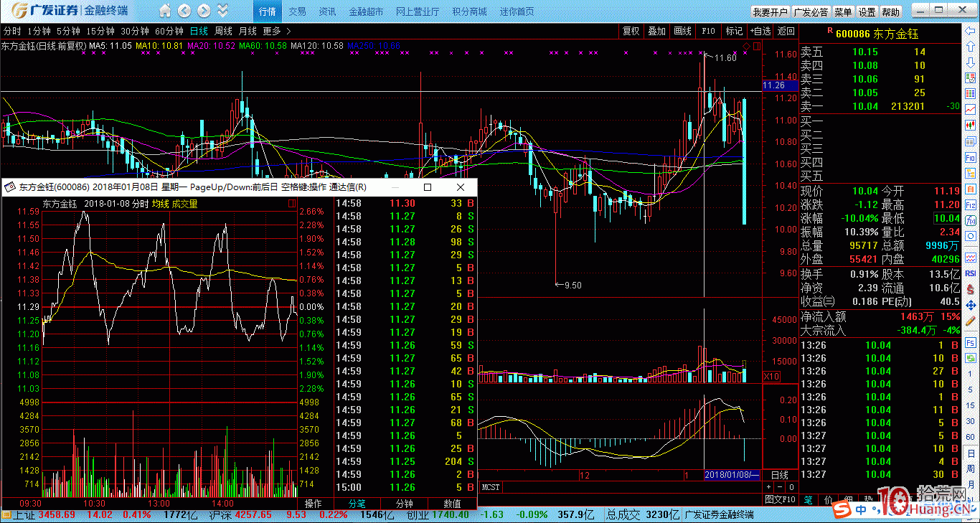The image size is (980, 523).
Task: Click the green refresh sidebar icon
Action: click(x=970, y=358)
